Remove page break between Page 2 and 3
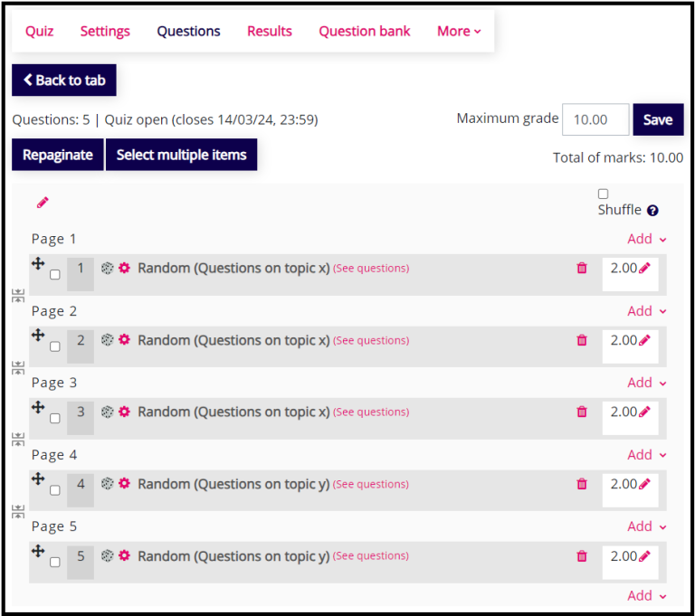The width and height of the screenshot is (695, 616). [18, 367]
